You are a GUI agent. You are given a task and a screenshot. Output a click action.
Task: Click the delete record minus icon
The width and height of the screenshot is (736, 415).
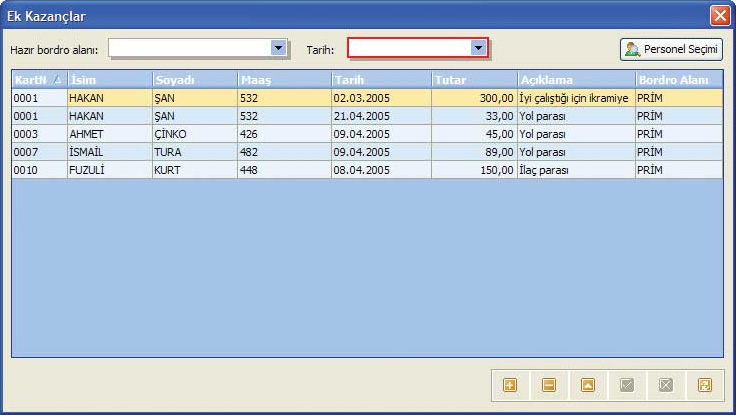point(549,385)
